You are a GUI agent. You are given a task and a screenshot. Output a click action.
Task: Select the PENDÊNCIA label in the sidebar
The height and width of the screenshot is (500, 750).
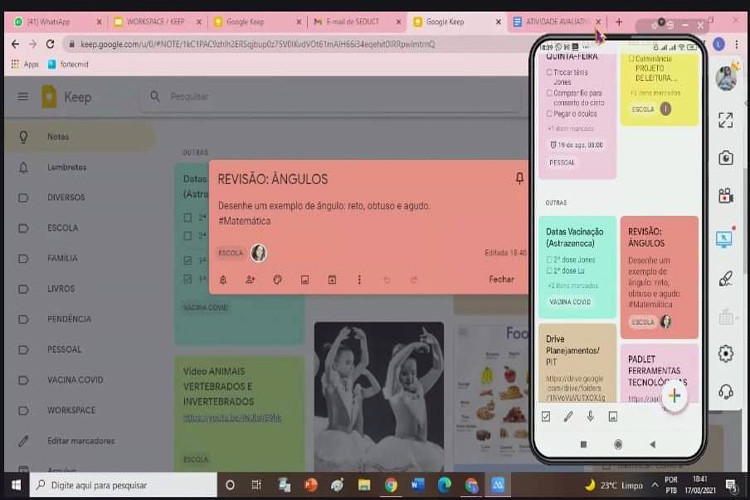click(79, 319)
